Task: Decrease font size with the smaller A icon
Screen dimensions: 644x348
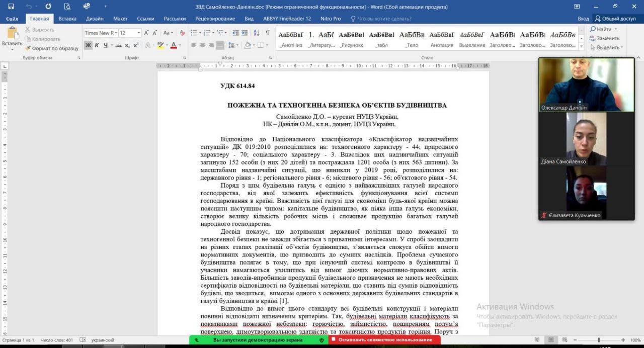Action: pyautogui.click(x=155, y=33)
